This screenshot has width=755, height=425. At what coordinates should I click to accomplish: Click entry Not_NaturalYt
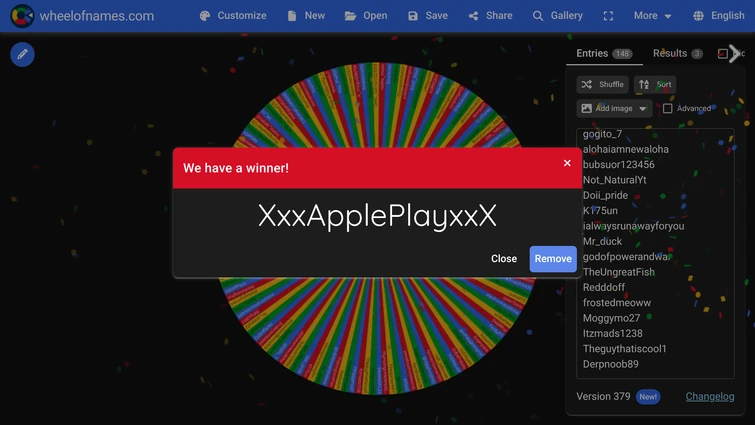pos(614,180)
